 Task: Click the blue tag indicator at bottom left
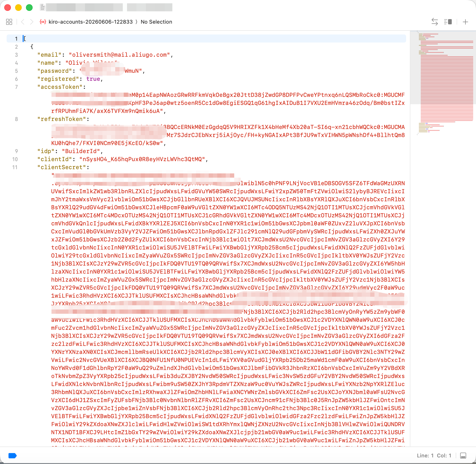coord(13,455)
